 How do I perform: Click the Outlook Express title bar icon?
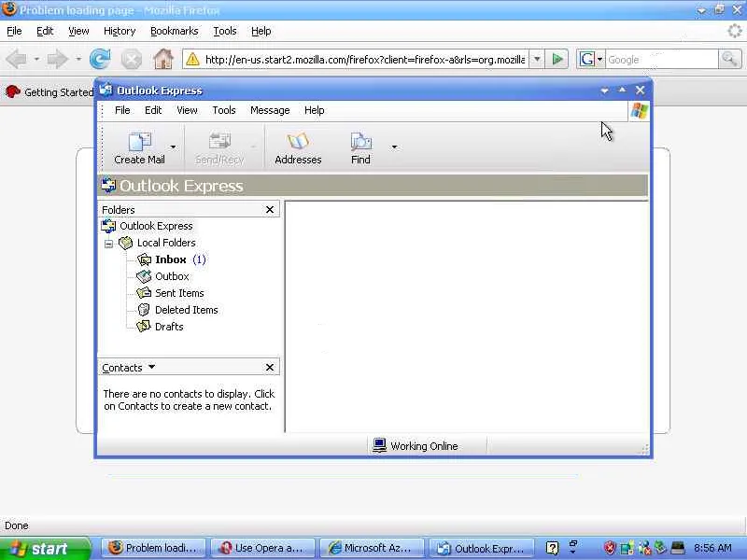click(106, 90)
